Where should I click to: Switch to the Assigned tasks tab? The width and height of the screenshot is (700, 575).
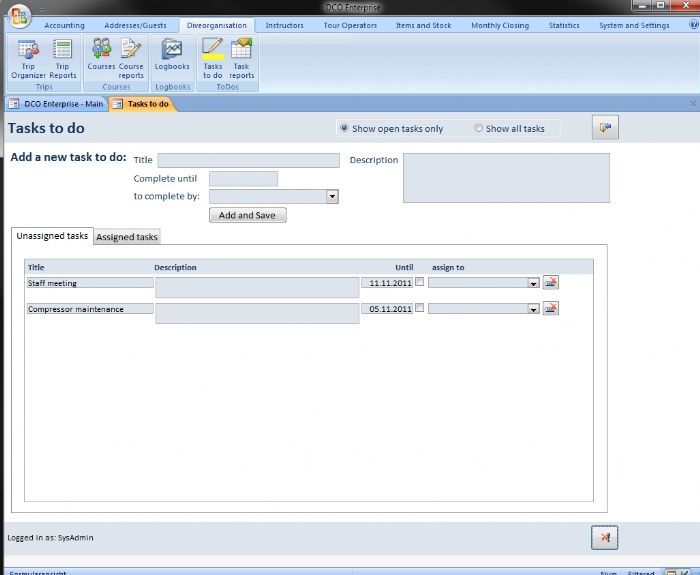click(x=127, y=237)
